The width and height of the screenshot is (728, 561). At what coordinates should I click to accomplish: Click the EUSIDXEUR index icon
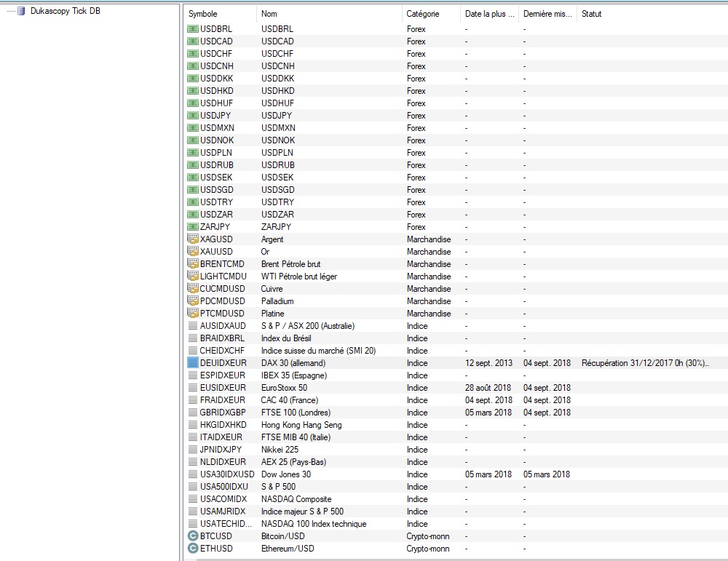click(x=193, y=387)
